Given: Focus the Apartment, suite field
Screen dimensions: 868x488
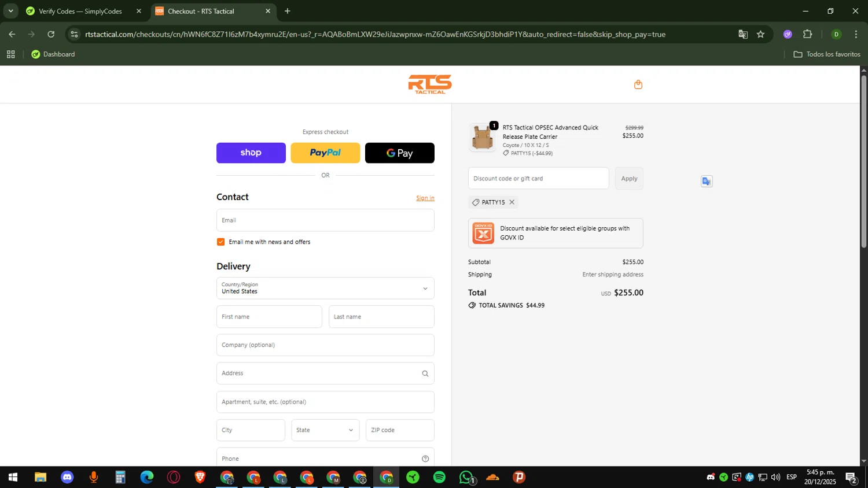Looking at the screenshot, I should click(x=325, y=402).
